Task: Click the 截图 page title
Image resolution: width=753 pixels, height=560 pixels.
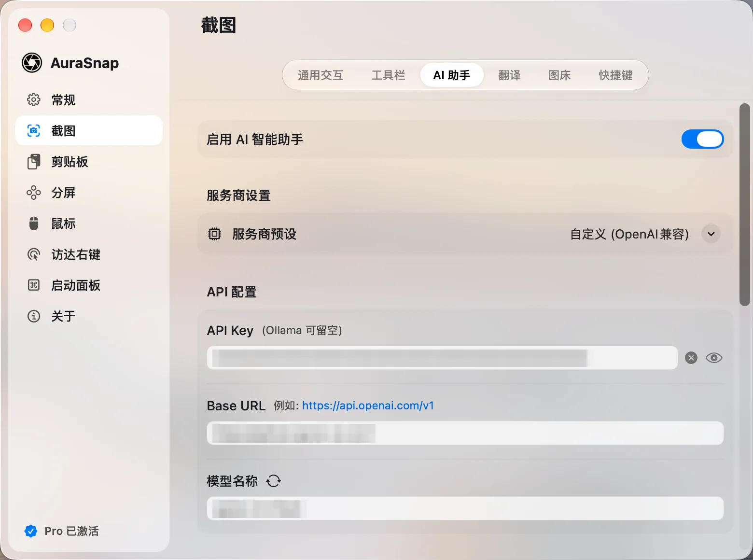Action: [x=218, y=25]
